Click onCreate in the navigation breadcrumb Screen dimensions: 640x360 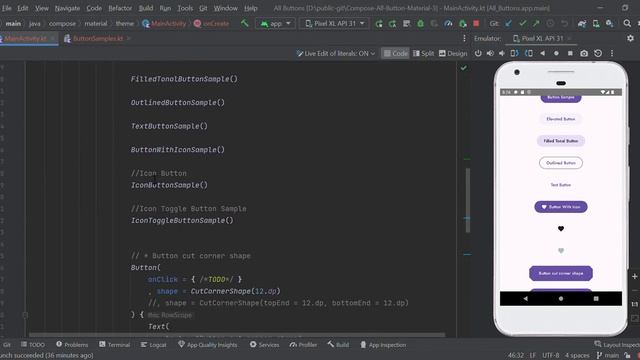point(211,24)
